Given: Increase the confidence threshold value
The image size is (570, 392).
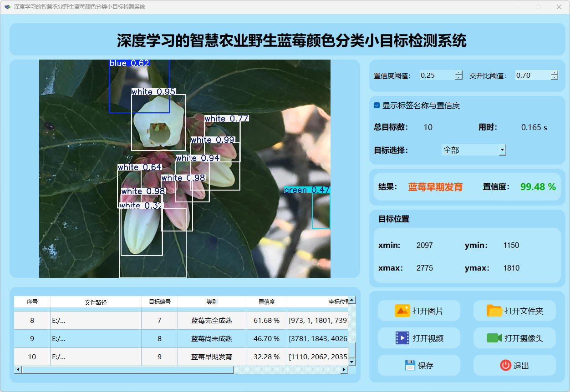Looking at the screenshot, I should pyautogui.click(x=458, y=73).
